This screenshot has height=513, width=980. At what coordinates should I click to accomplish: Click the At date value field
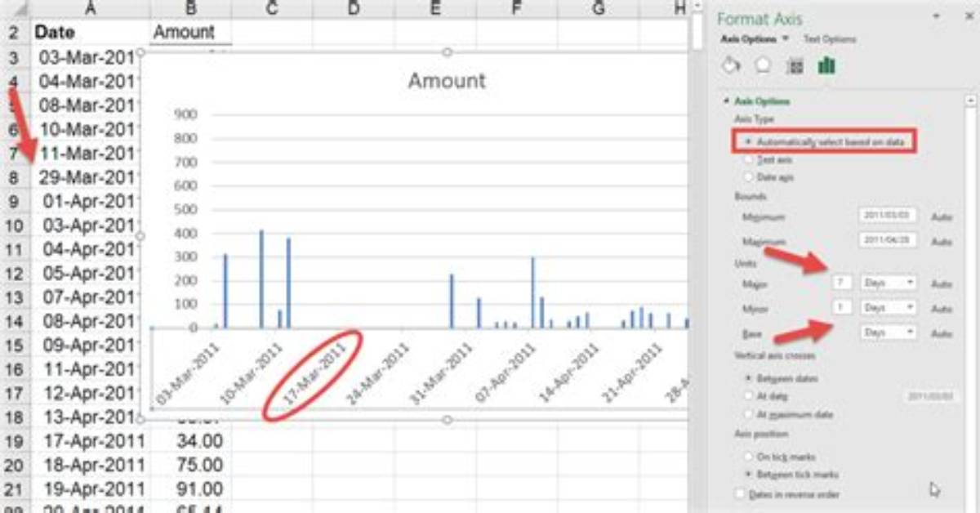pos(930,396)
